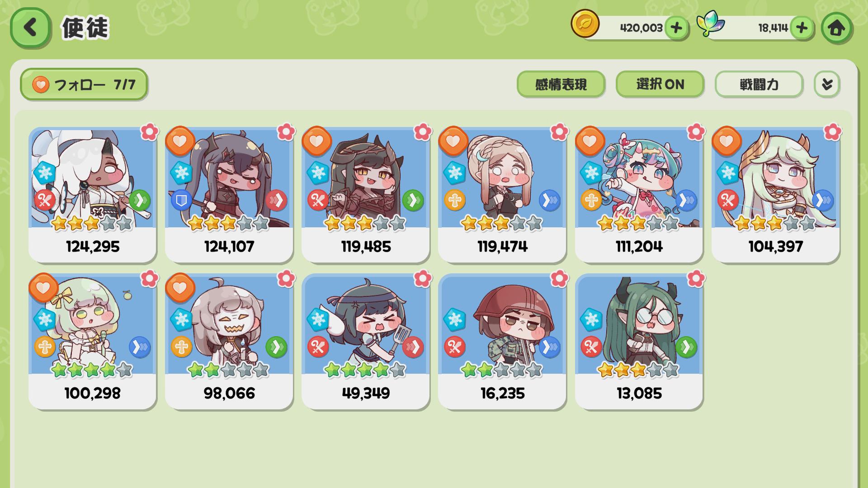Add gold coins with the plus button
Viewport: 868px width, 488px height.
(x=676, y=28)
